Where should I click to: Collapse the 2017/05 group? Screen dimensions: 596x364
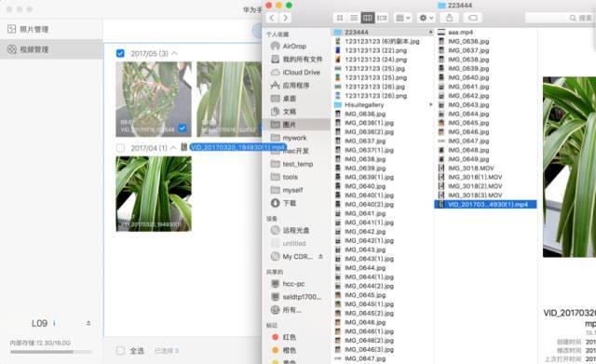click(174, 53)
